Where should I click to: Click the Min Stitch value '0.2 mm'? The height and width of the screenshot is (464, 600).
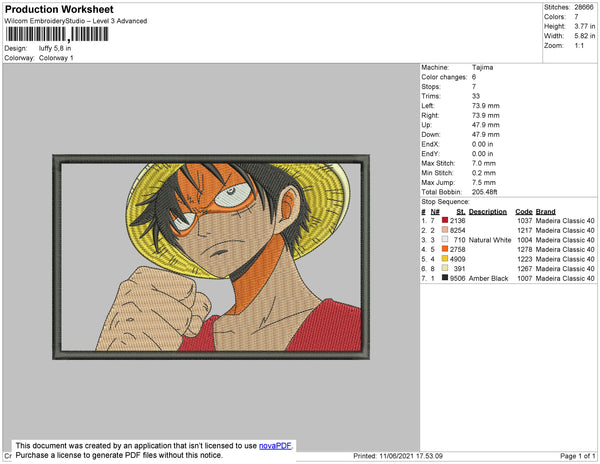483,173
